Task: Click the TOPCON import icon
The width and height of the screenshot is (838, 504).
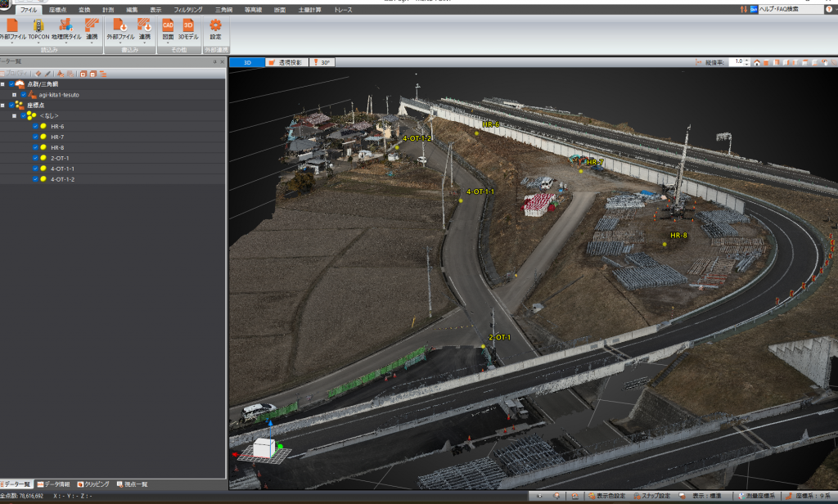Action: [38, 25]
